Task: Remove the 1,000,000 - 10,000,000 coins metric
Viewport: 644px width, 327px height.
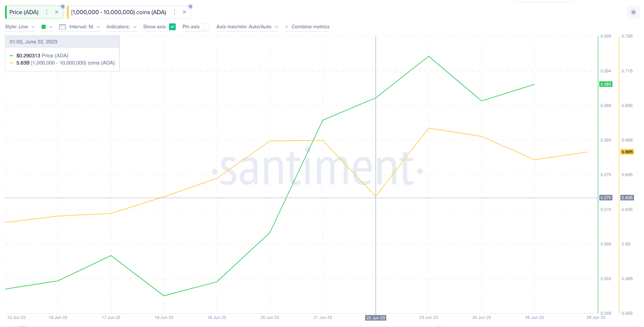Action: click(184, 12)
